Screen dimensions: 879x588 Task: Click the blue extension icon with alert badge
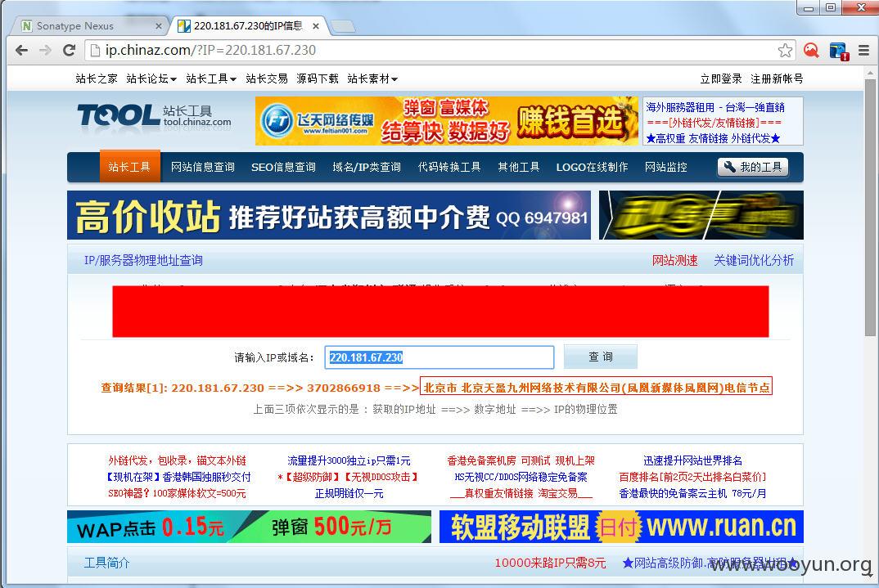coord(839,51)
